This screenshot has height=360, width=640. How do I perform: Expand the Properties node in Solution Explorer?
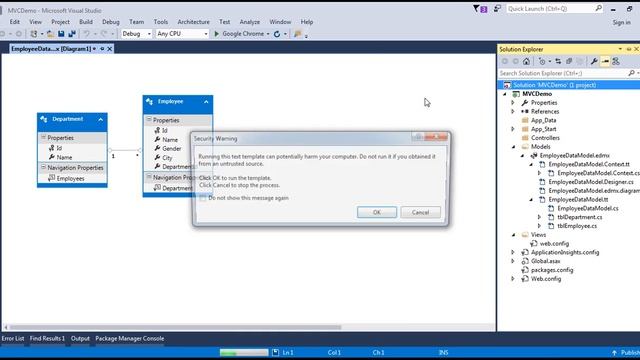point(513,103)
